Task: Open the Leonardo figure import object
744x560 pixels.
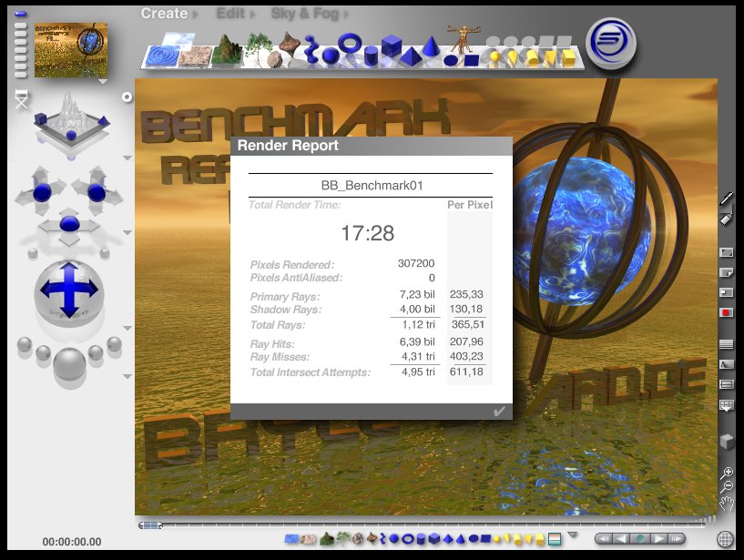Action: 463,39
